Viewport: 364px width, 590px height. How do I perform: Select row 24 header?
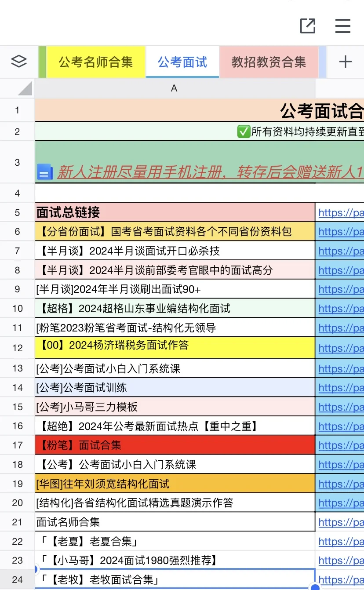(x=17, y=579)
